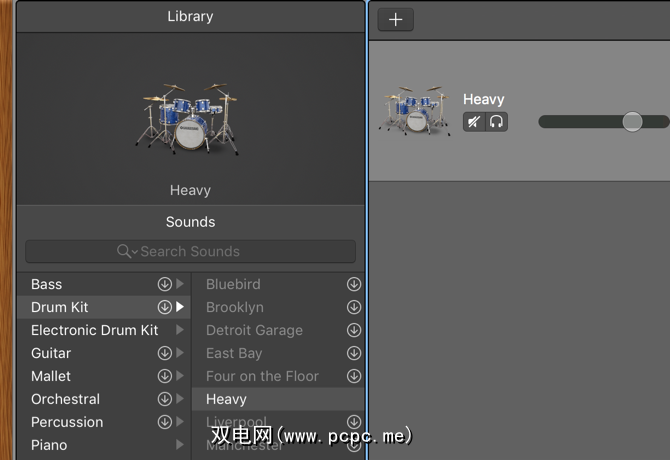Image resolution: width=670 pixels, height=460 pixels.
Task: Expand the Orchestral category arrow
Action: coord(180,399)
